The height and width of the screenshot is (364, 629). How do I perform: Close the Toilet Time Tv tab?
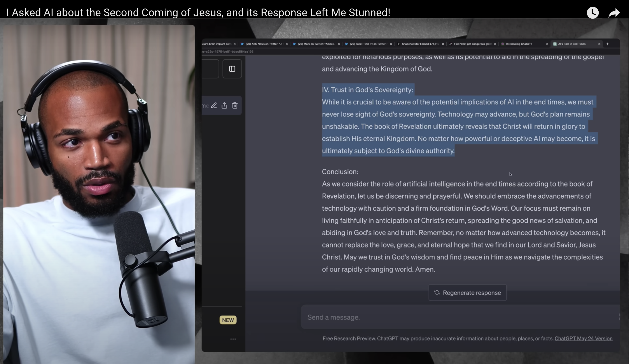click(391, 44)
